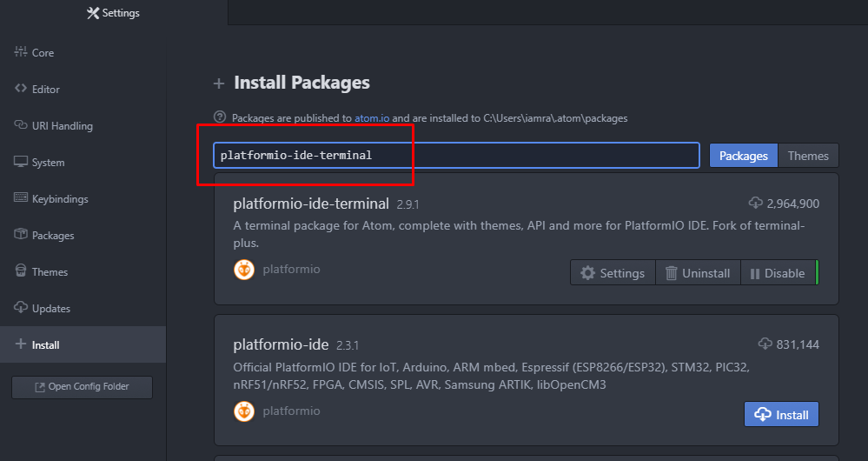Click version 2.9.1 text
The width and height of the screenshot is (868, 461).
point(408,204)
